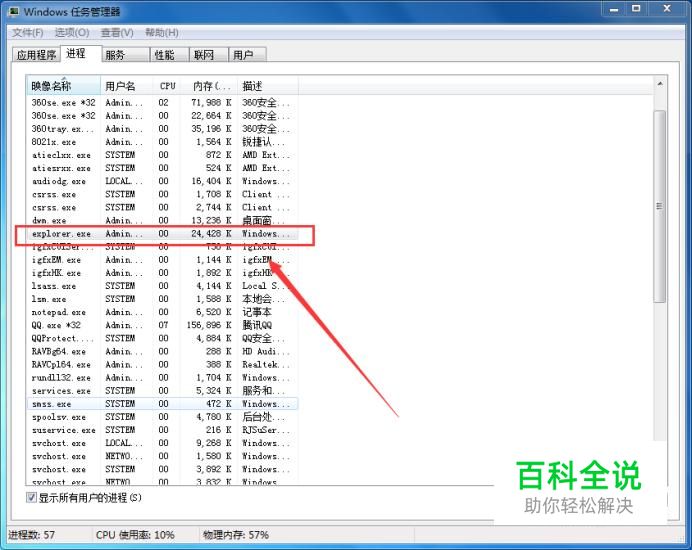The image size is (692, 550).
Task: Sort by 用户名 column header
Action: 127,86
